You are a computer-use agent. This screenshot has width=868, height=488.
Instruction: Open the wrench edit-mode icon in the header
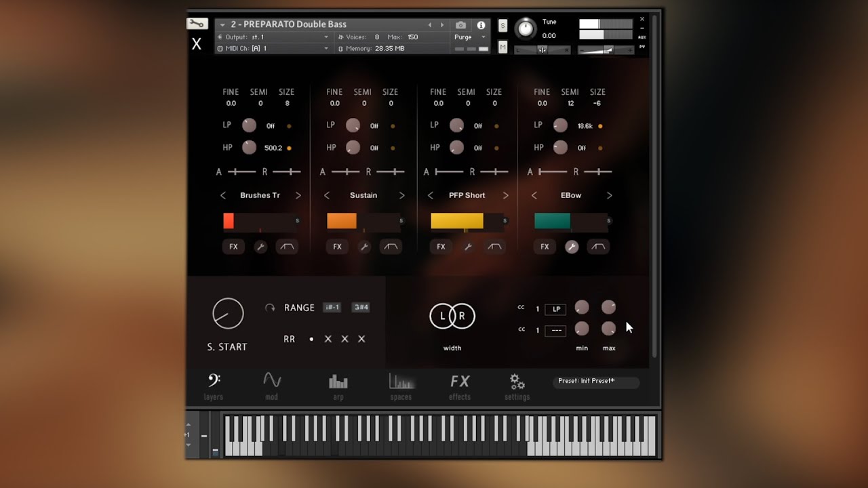click(197, 24)
